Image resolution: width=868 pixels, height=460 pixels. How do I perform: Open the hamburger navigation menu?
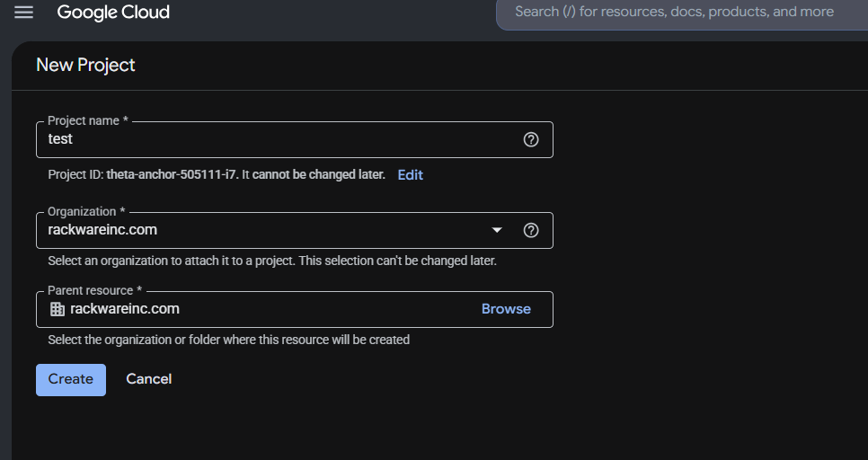[23, 13]
